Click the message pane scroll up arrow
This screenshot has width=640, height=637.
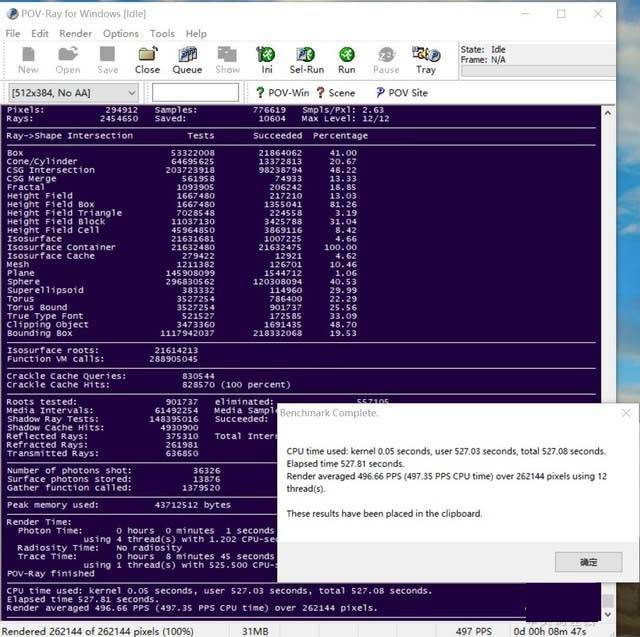[x=607, y=113]
